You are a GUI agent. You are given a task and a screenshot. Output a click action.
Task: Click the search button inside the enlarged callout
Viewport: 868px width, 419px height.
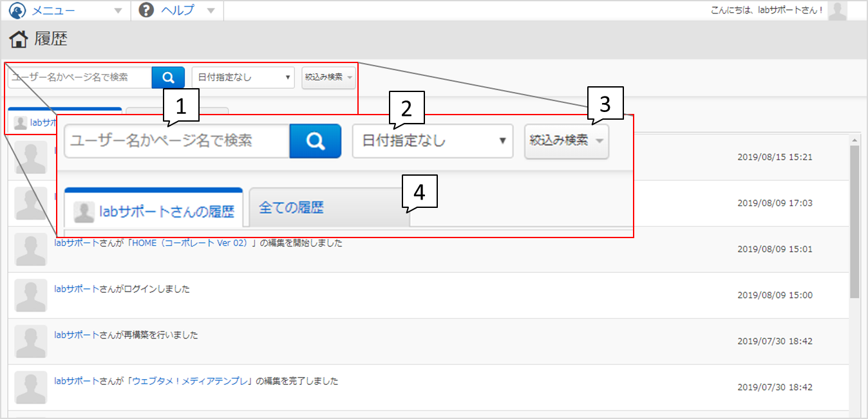(x=315, y=141)
